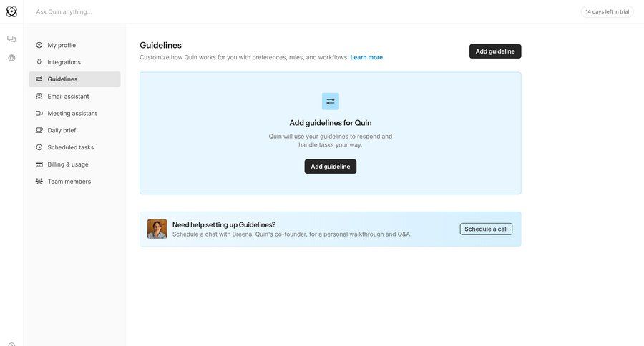Click the My profile person icon
Image resolution: width=644 pixels, height=346 pixels.
pos(39,45)
